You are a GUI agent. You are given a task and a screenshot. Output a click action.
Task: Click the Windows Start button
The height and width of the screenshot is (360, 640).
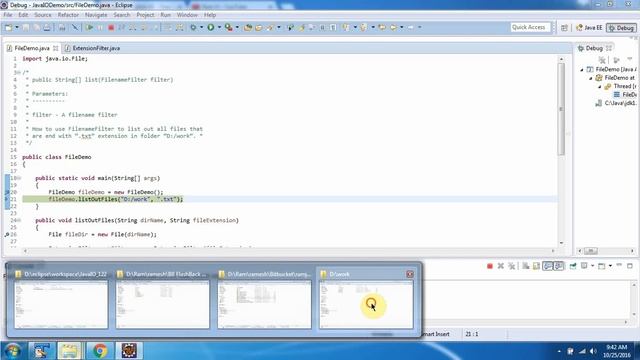coord(12,351)
